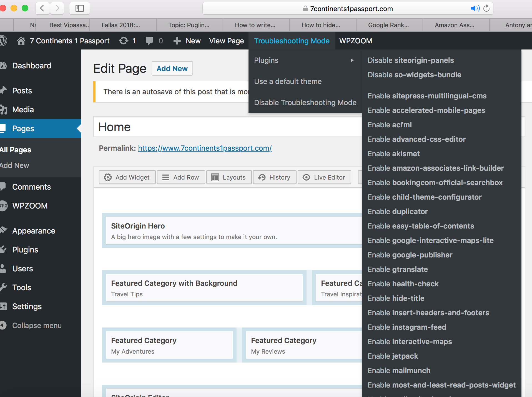The width and height of the screenshot is (532, 397).
Task: Click the Appearance paintbrush icon
Action: (x=3, y=230)
